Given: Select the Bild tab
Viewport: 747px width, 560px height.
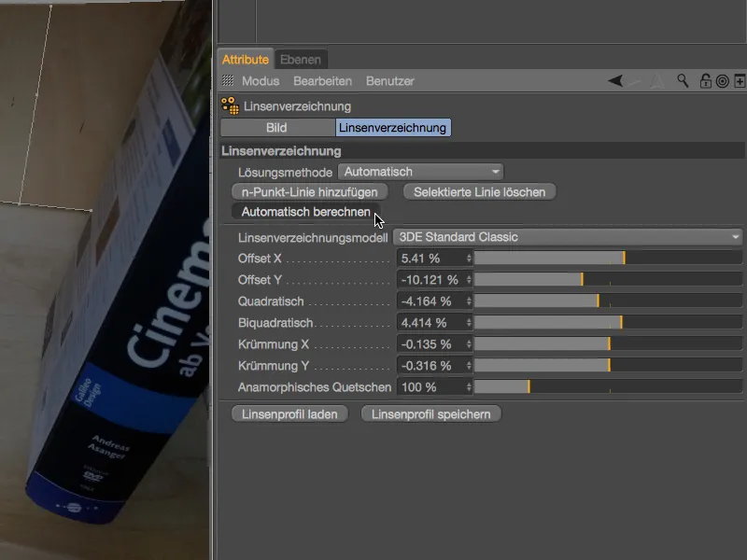Looking at the screenshot, I should tap(276, 128).
